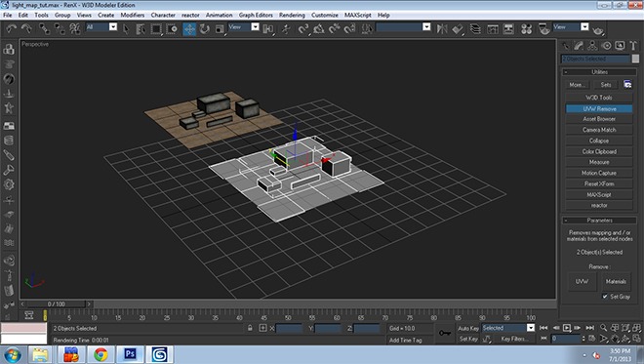Open the Select by Name tool
Viewport: 644px width, 364px height.
coord(141,28)
